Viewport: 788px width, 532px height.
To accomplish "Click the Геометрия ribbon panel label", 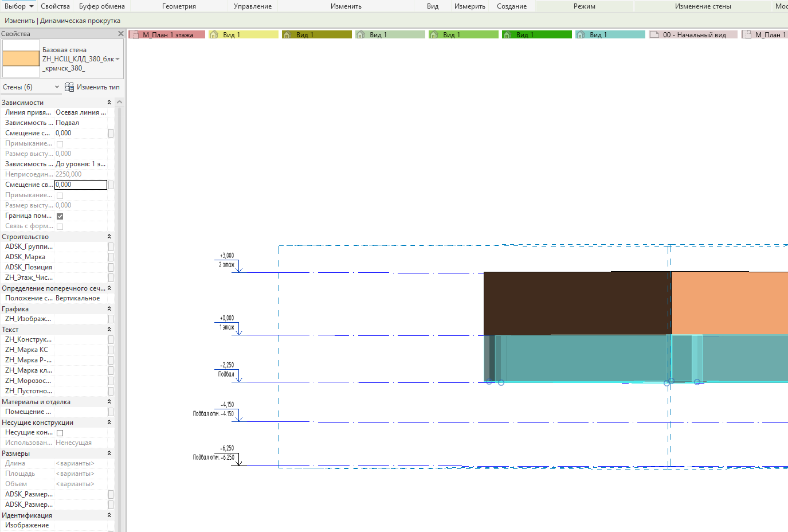I will pyautogui.click(x=179, y=6).
